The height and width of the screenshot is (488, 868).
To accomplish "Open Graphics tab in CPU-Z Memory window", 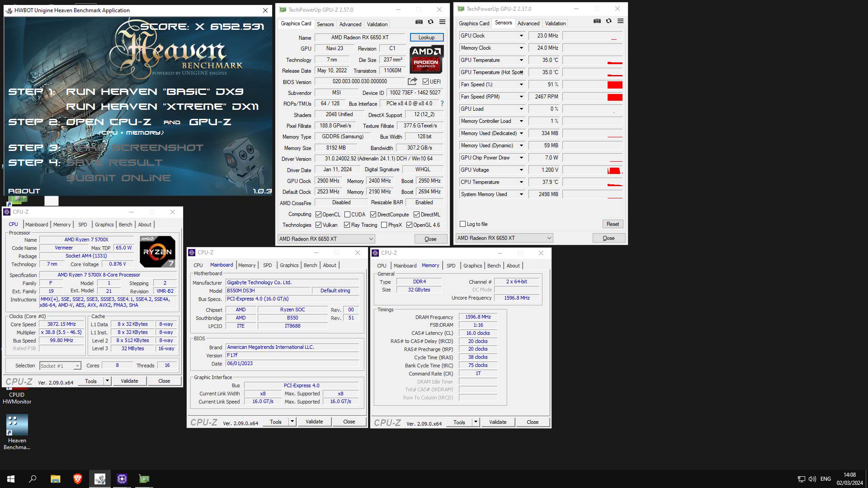I will 472,266.
